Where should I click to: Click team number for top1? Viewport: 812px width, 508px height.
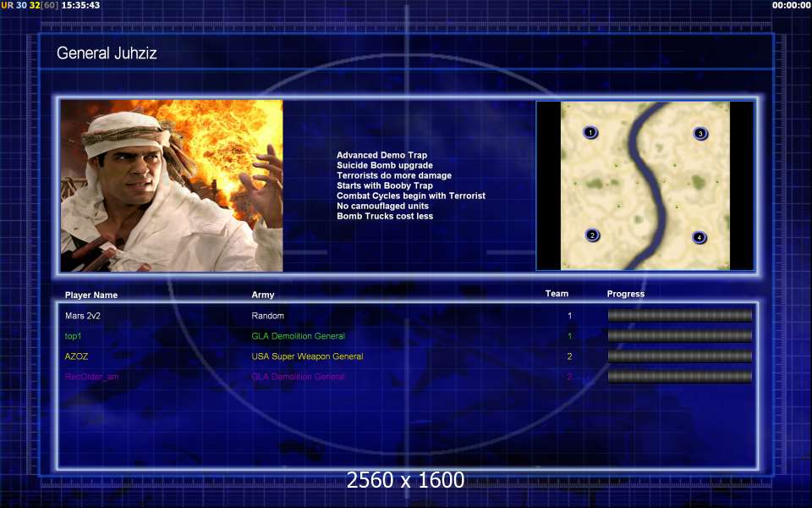[x=569, y=336]
